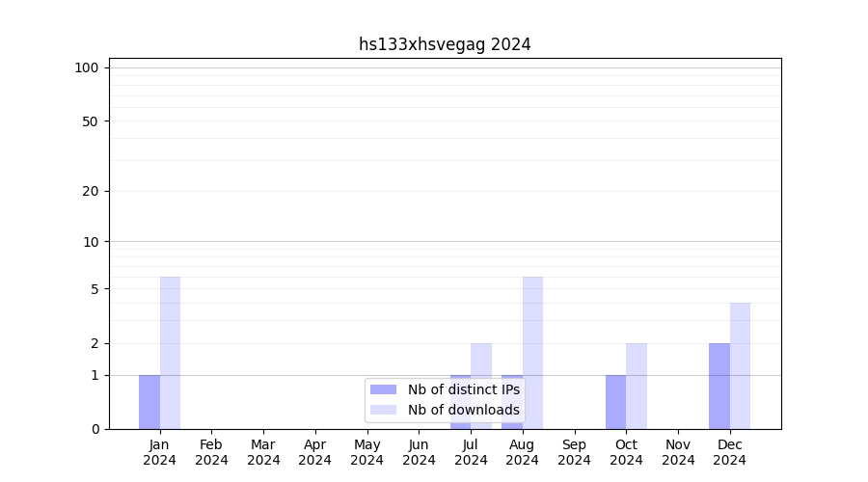Click the chart title hs133xhsvegag 2024

(x=445, y=44)
